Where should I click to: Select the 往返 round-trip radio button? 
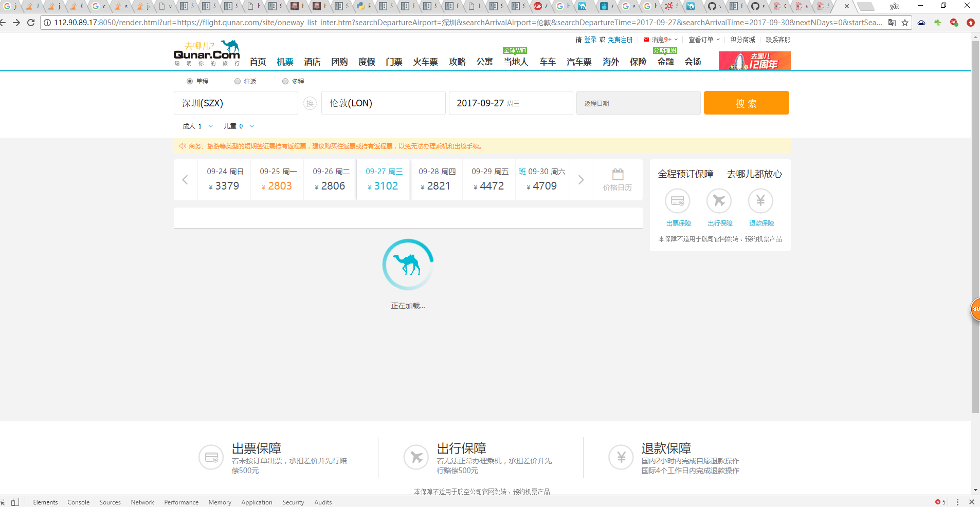237,81
